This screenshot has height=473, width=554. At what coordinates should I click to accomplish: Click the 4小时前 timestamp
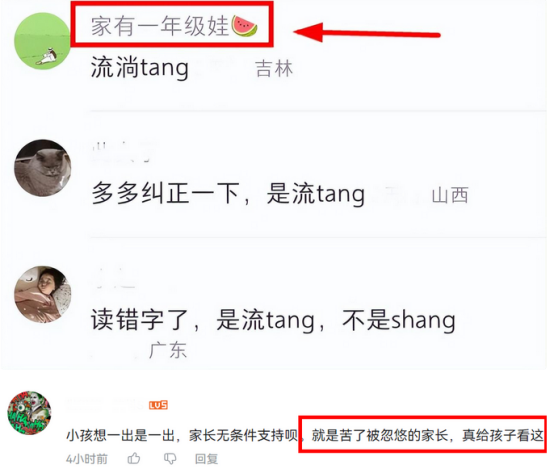[87, 459]
